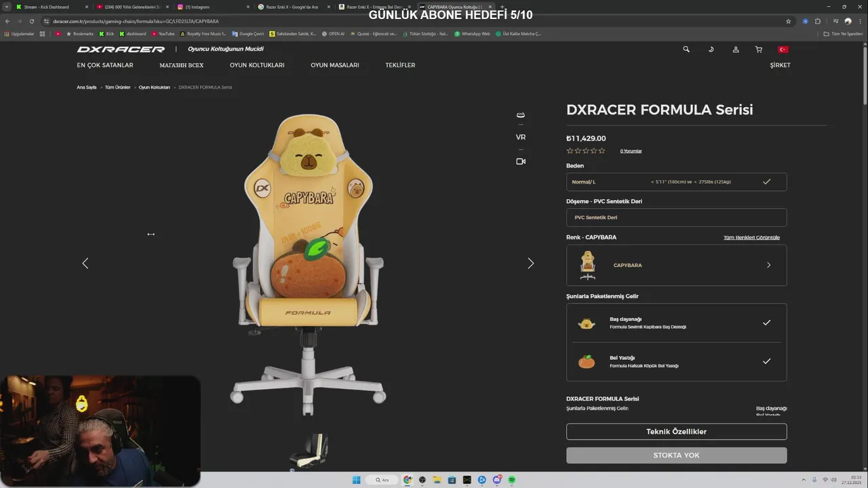Select the Normal/L size option
Viewport: 868px width, 488px height.
(x=676, y=182)
